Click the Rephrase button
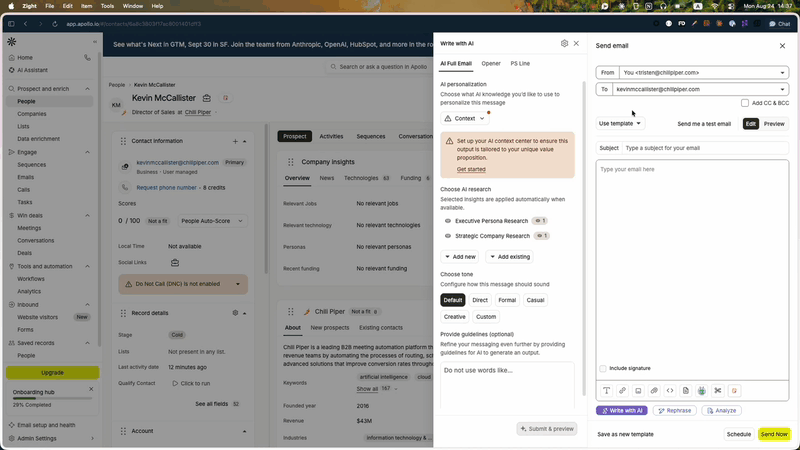 tap(674, 411)
